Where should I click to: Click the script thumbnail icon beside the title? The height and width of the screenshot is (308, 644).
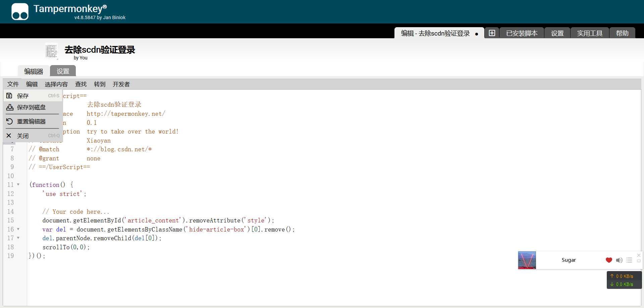[x=51, y=51]
